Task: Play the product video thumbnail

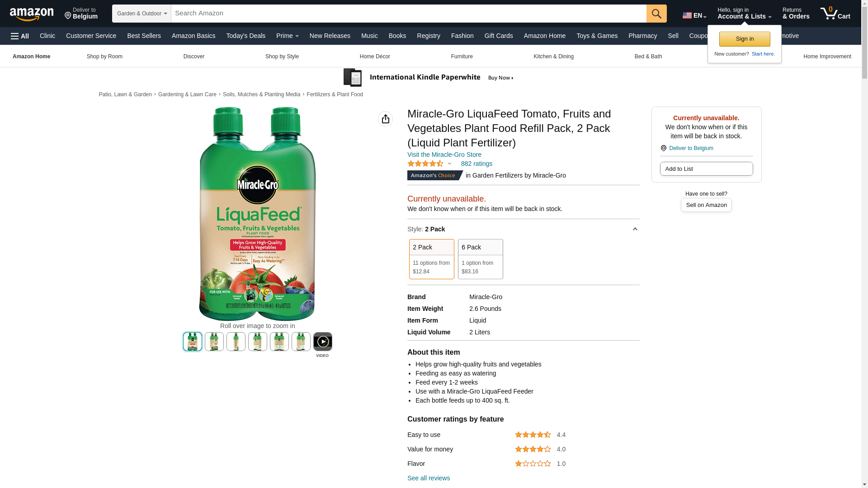Action: click(322, 342)
